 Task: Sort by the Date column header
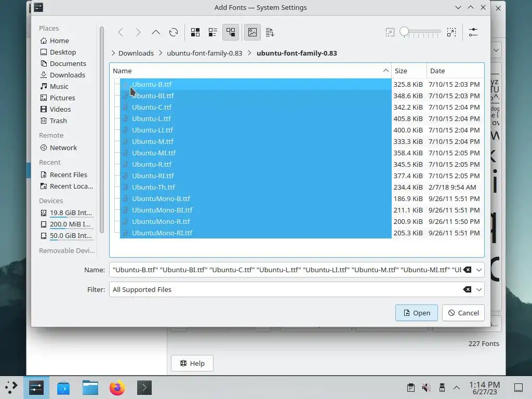coord(455,71)
